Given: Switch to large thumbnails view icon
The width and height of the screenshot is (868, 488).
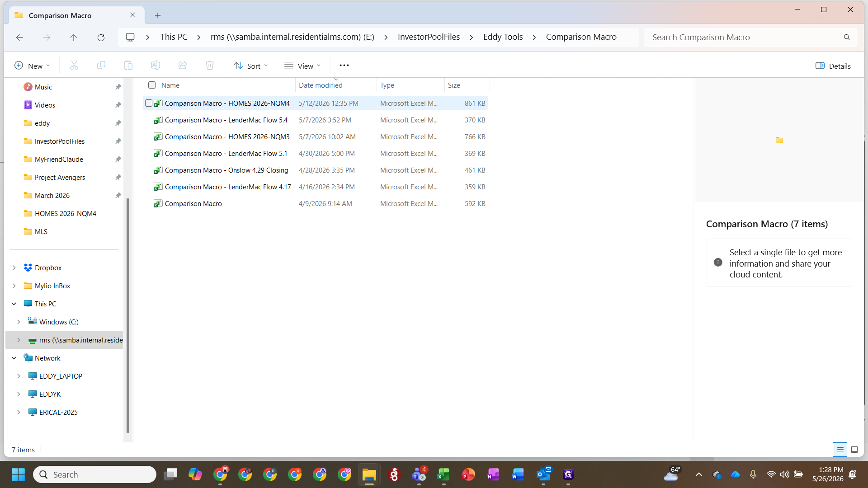Looking at the screenshot, I should pos(854,450).
